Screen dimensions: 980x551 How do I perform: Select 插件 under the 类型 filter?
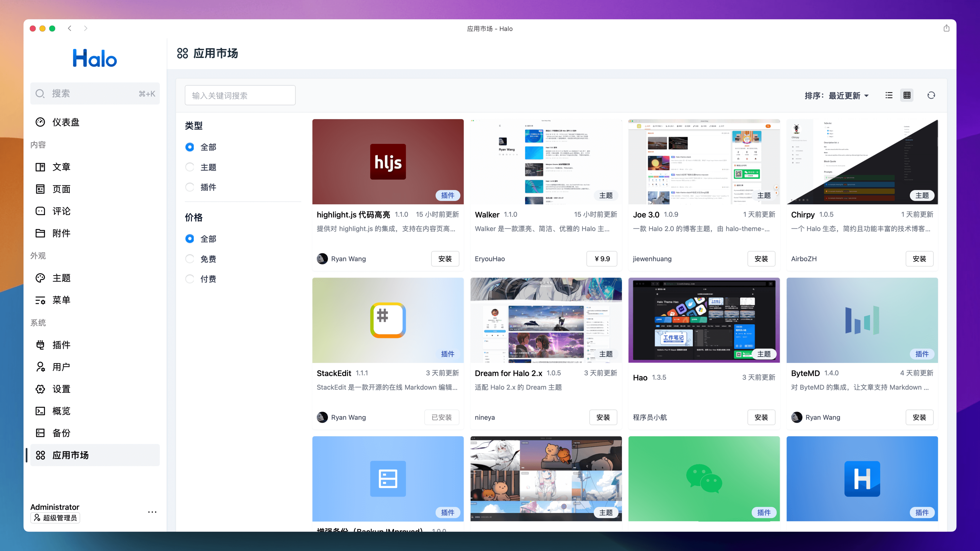coord(190,187)
